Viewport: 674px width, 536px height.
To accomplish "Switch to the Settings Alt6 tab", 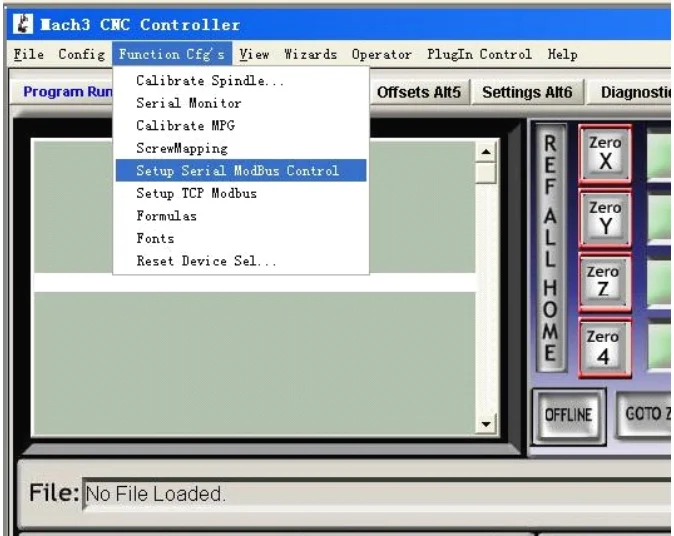I will click(527, 92).
